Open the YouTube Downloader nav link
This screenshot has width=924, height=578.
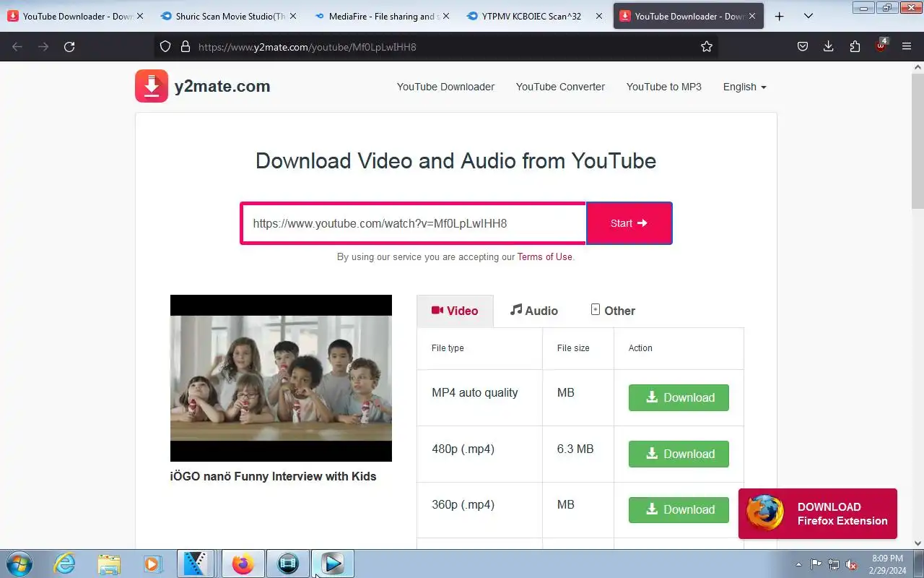point(445,87)
